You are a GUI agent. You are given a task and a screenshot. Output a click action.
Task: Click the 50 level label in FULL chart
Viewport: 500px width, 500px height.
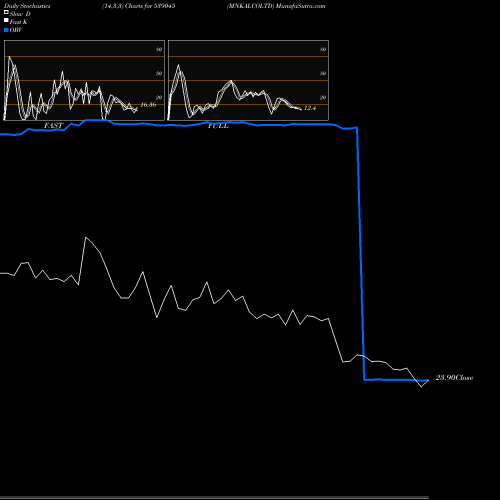pyautogui.click(x=323, y=73)
